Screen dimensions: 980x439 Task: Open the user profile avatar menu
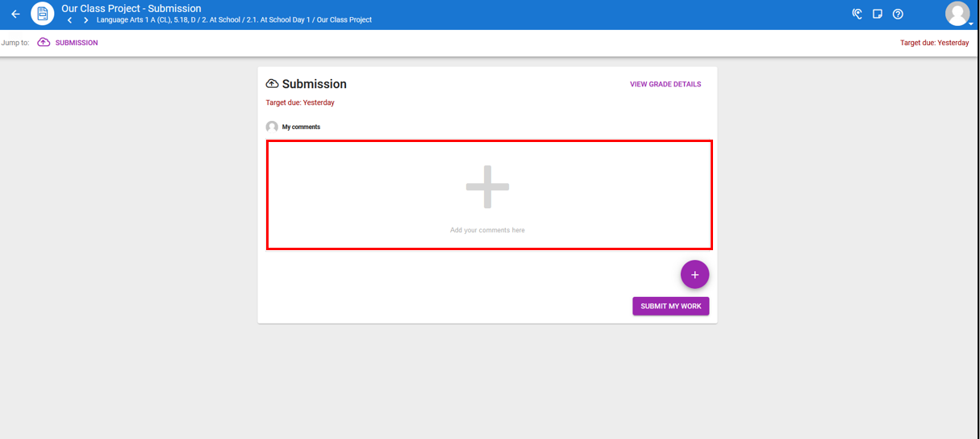coord(957,14)
